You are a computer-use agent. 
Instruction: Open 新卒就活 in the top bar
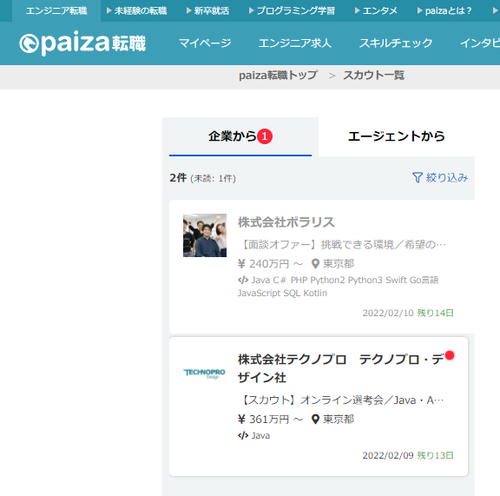click(x=208, y=11)
